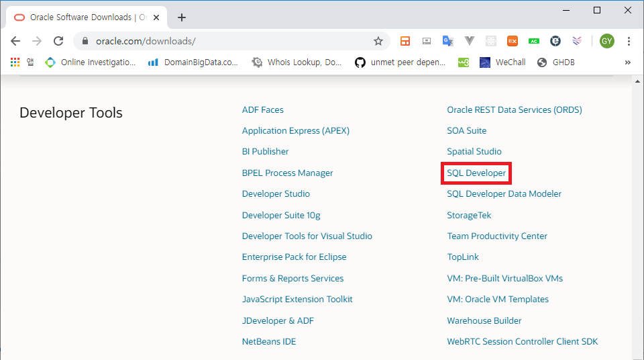The width and height of the screenshot is (644, 360).
Task: Open SQL Developer Data Modeler link
Action: 504,194
